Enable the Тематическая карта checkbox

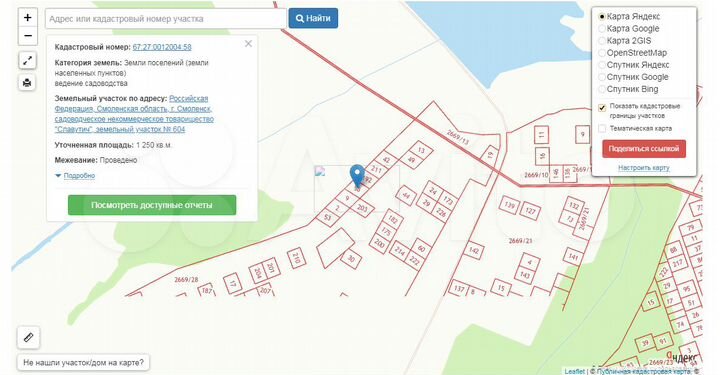[x=602, y=129]
